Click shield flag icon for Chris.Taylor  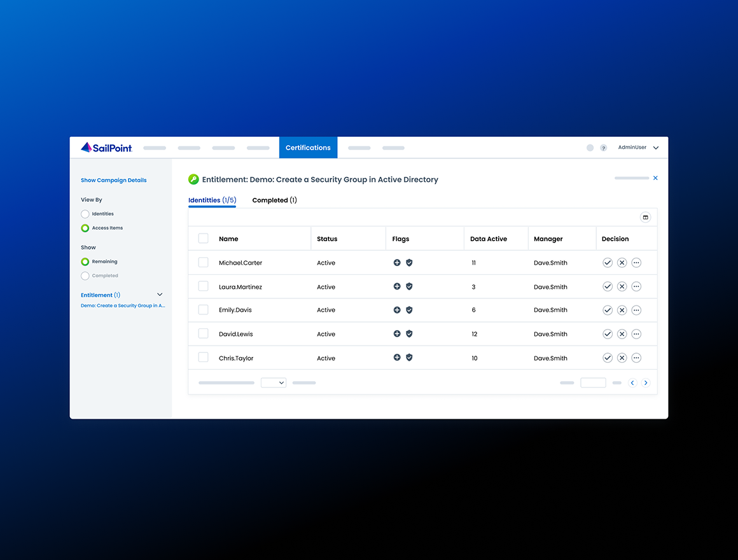coord(409,358)
